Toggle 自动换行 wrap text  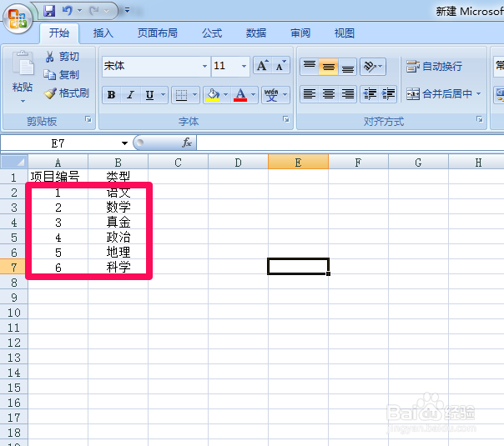434,67
